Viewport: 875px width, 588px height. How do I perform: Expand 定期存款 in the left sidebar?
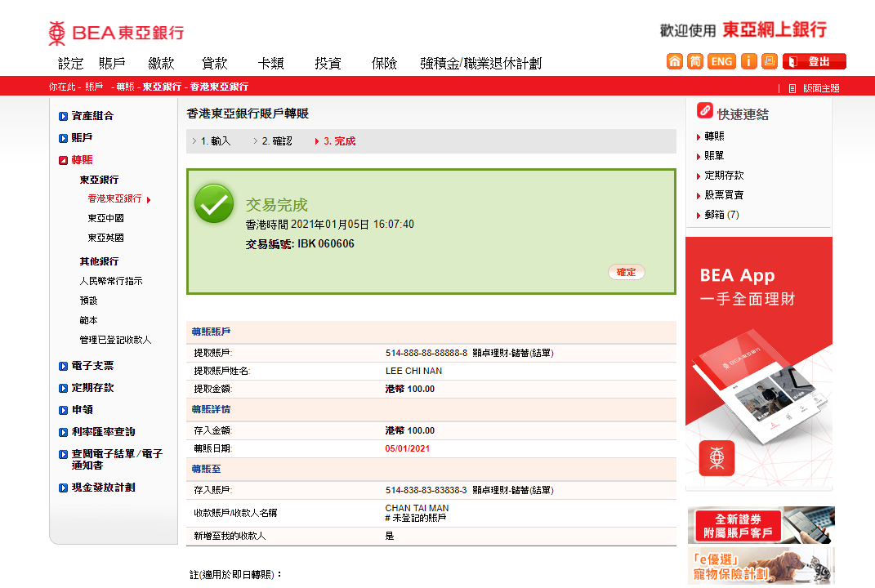pyautogui.click(x=86, y=388)
